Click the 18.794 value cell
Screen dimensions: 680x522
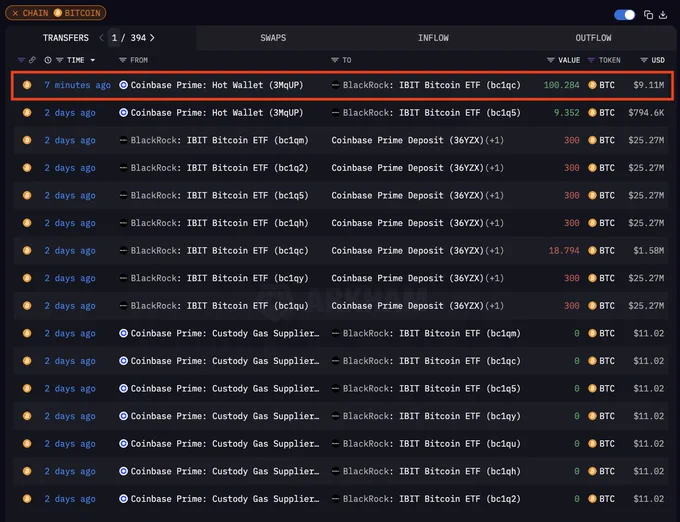coord(564,251)
